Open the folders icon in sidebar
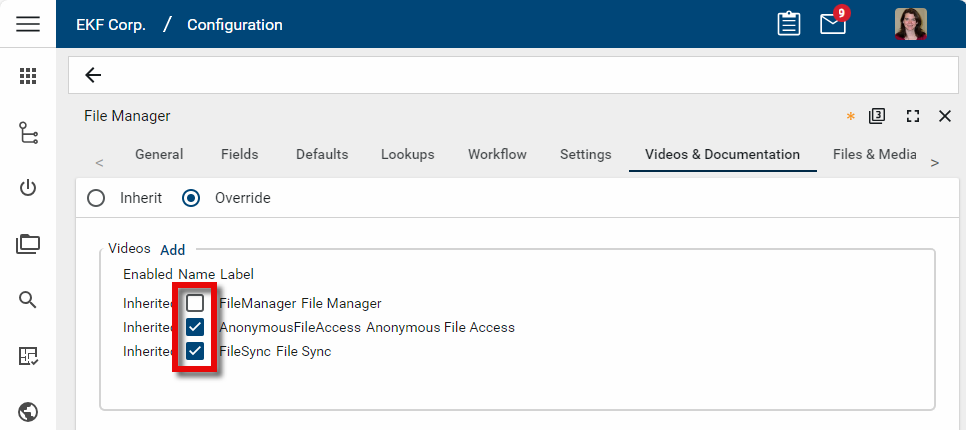 (28, 243)
